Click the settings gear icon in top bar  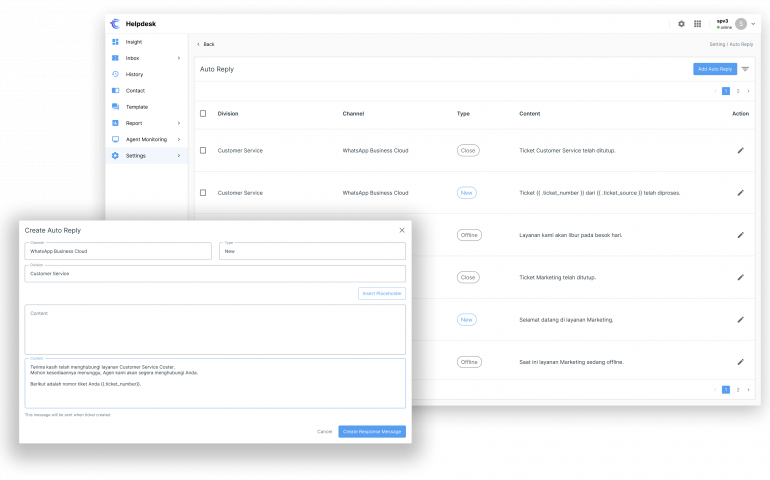point(682,24)
